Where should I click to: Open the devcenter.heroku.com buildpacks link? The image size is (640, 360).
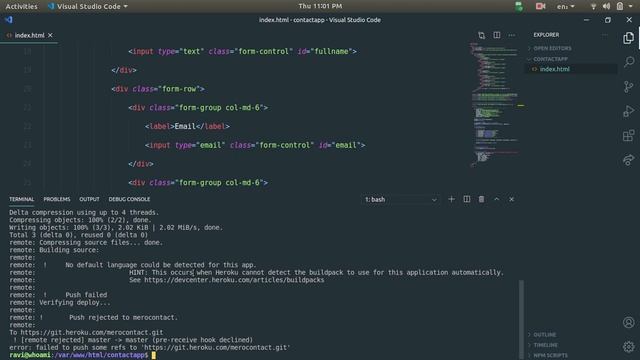tap(234, 280)
